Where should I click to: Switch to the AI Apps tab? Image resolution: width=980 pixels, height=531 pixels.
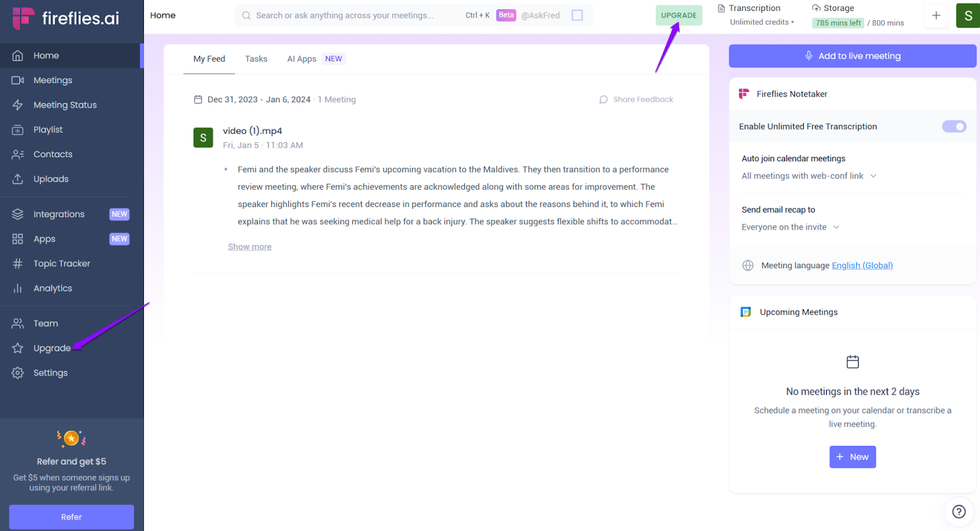302,59
